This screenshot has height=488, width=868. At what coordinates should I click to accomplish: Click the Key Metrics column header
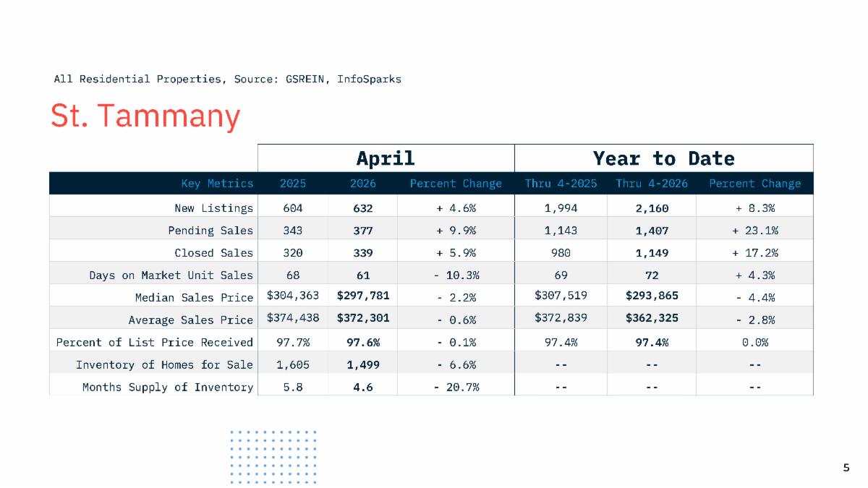pyautogui.click(x=218, y=184)
